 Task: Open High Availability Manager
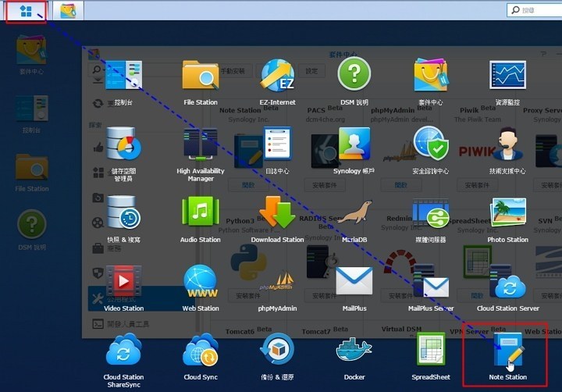201,146
